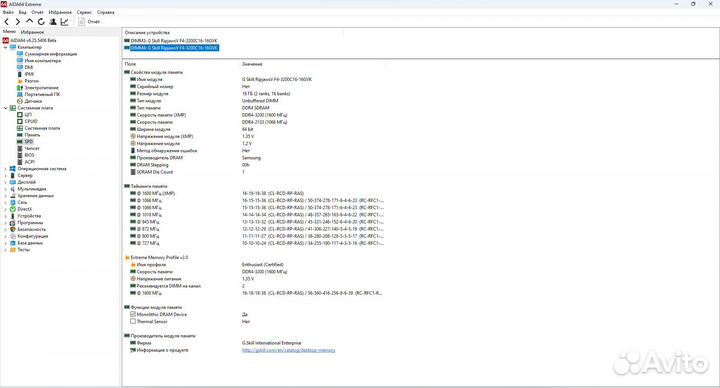Image resolution: width=720 pixels, height=388 pixels.
Task: Select the DIMM3 G Skill RipjawsV device entry
Action: coord(174,41)
